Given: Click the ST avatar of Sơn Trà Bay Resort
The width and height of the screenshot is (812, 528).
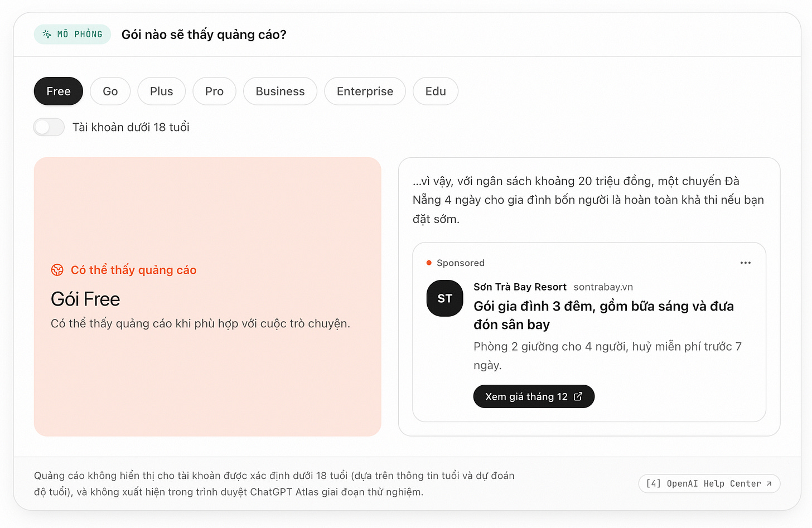Looking at the screenshot, I should (444, 298).
